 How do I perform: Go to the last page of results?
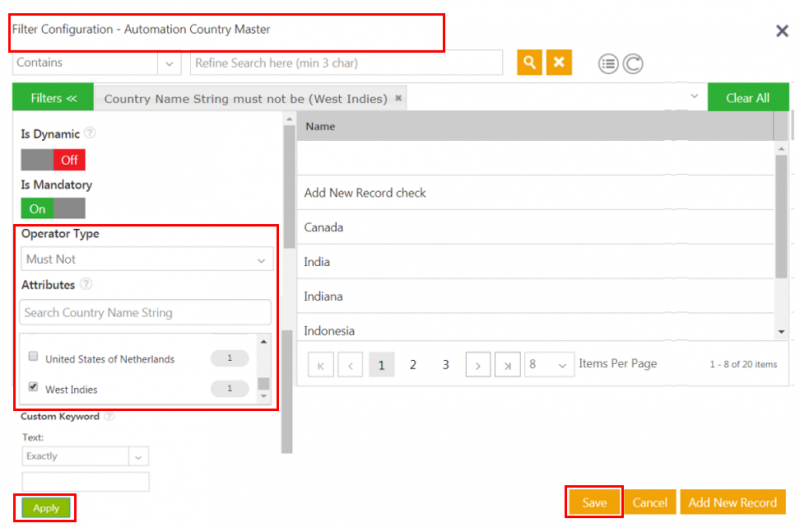point(508,365)
